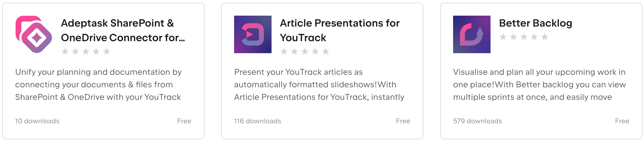
Task: Click the Article Presentations app icon
Action: pyautogui.click(x=253, y=34)
